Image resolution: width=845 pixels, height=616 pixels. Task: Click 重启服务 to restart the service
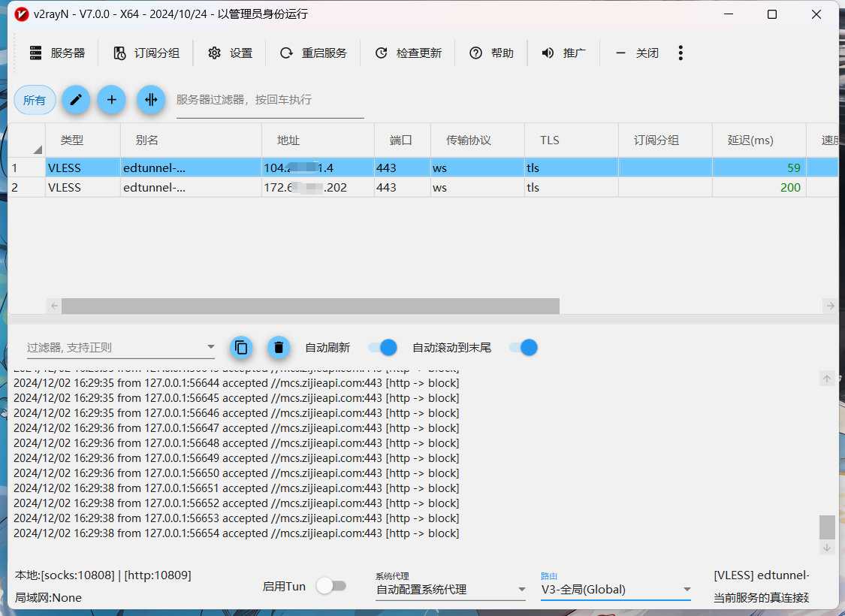coord(313,53)
